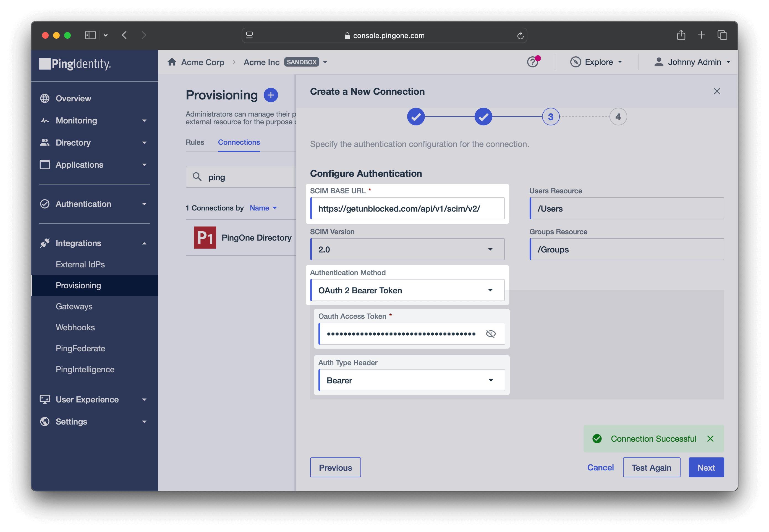This screenshot has height=532, width=769.
Task: Switch to the Connections tab
Action: 239,142
